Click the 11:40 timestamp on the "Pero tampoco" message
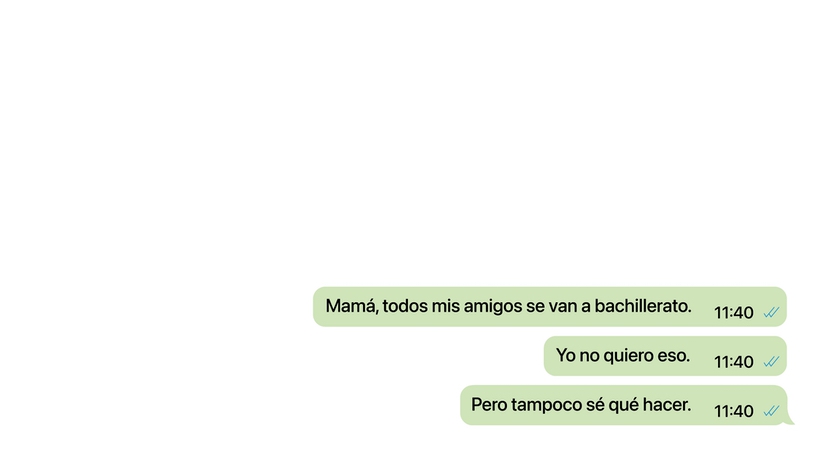Viewport: 820px width, 461px height. click(734, 411)
